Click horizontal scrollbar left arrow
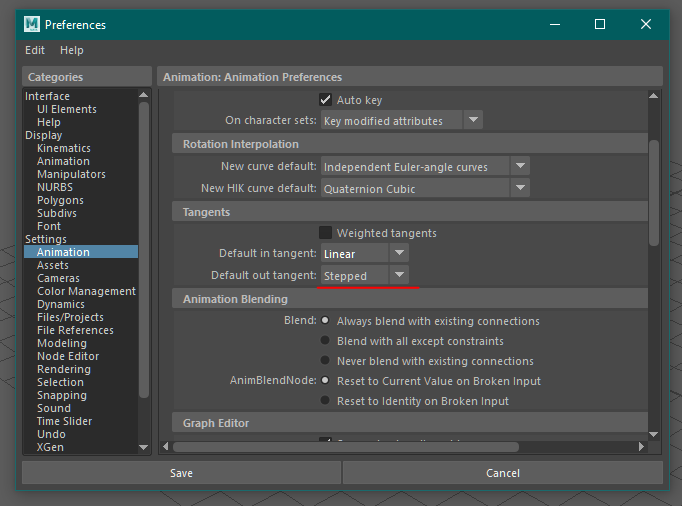Image resolution: width=682 pixels, height=506 pixels. [x=165, y=447]
